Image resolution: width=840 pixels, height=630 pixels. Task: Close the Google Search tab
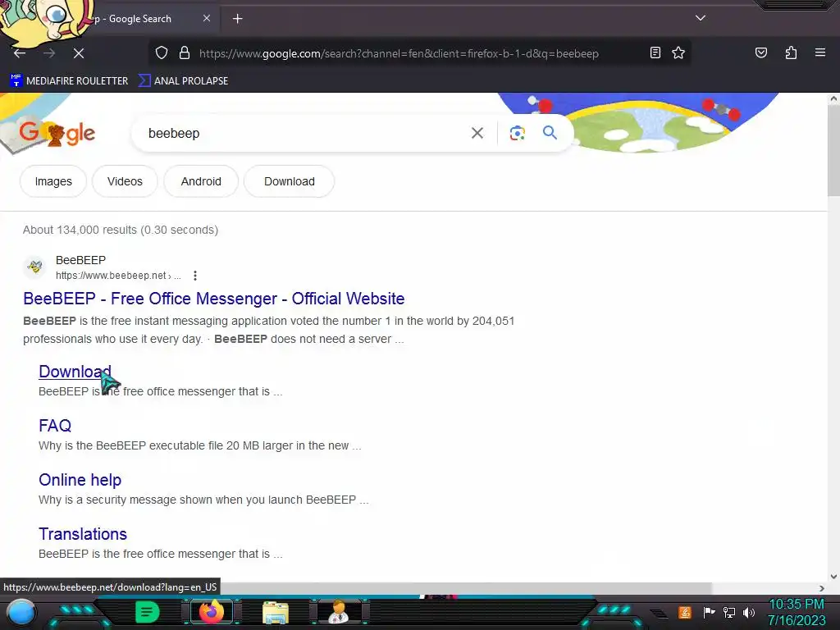[207, 18]
